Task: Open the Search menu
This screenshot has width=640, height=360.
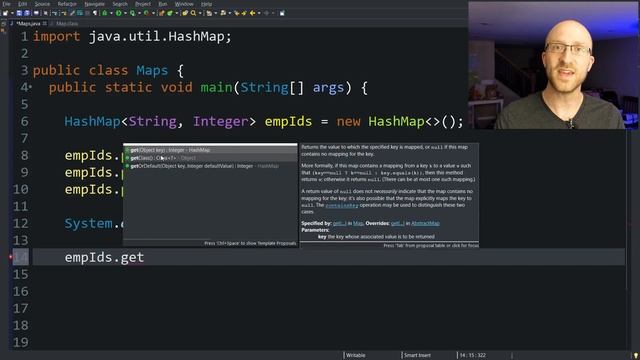Action: coord(120,4)
